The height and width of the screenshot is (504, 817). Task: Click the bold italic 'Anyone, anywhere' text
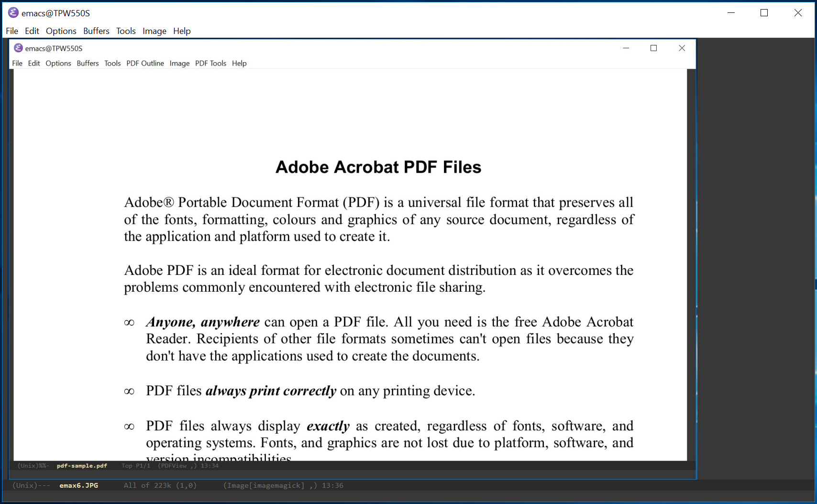pos(203,322)
